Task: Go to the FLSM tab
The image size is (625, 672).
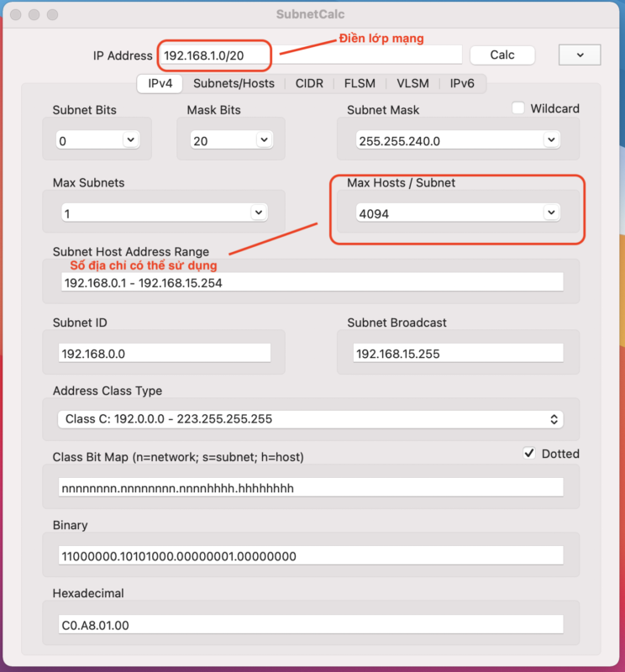Action: (x=360, y=83)
